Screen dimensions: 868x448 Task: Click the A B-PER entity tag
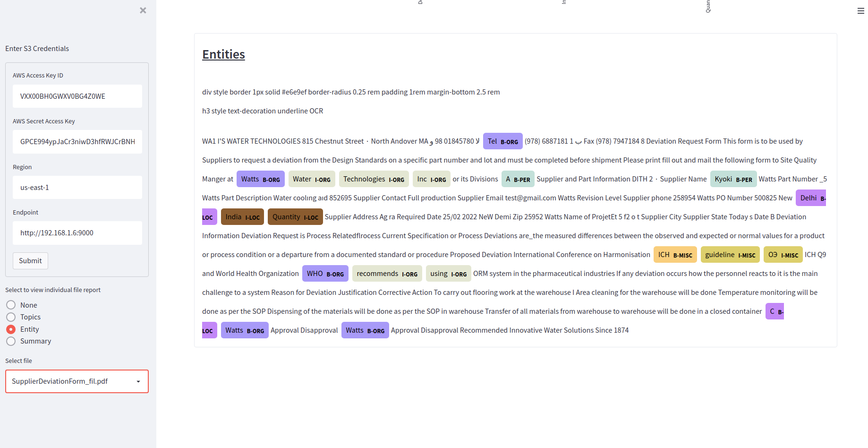tap(518, 179)
